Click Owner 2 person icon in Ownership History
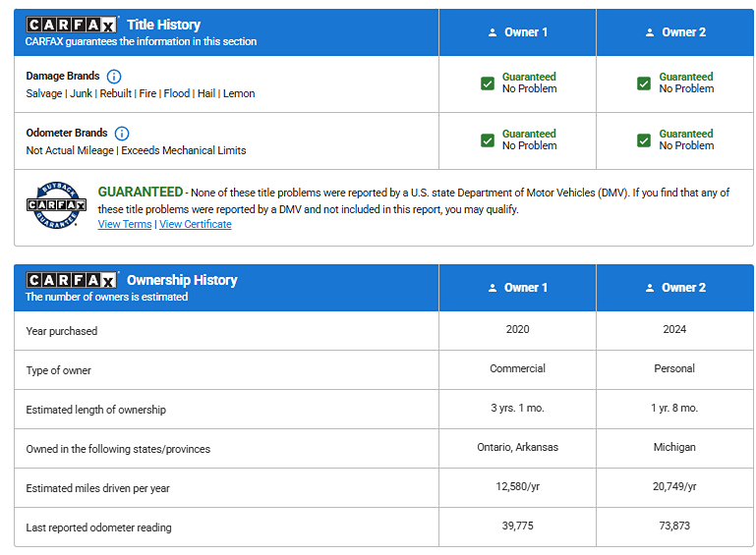 650,288
